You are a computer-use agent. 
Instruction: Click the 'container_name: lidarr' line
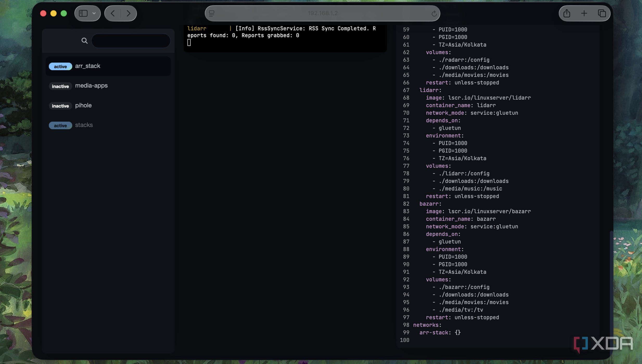coord(461,105)
